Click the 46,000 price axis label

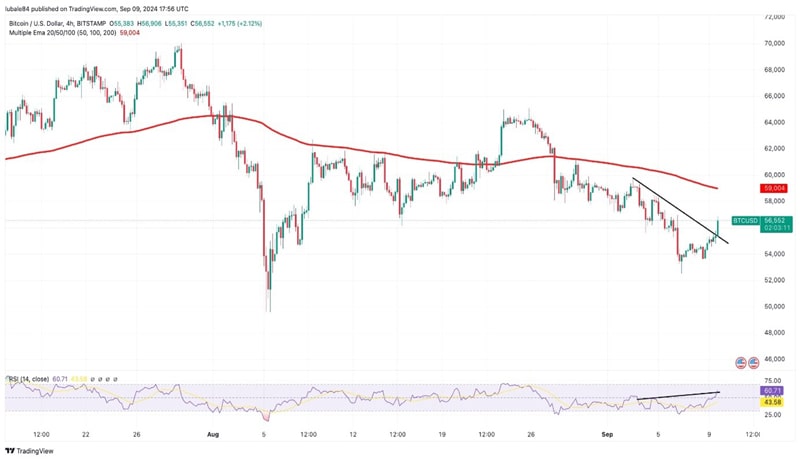pyautogui.click(x=774, y=359)
